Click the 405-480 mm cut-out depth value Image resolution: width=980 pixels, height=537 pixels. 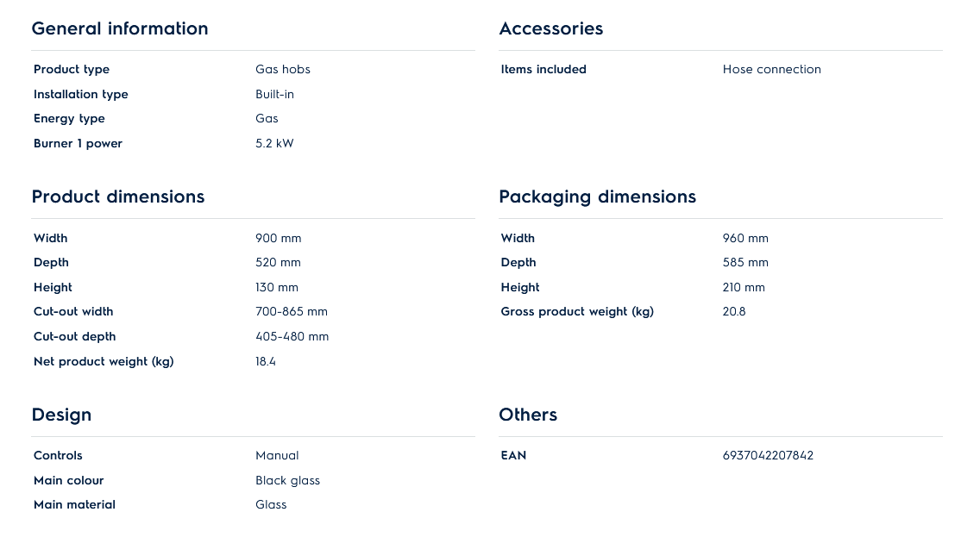pos(292,336)
